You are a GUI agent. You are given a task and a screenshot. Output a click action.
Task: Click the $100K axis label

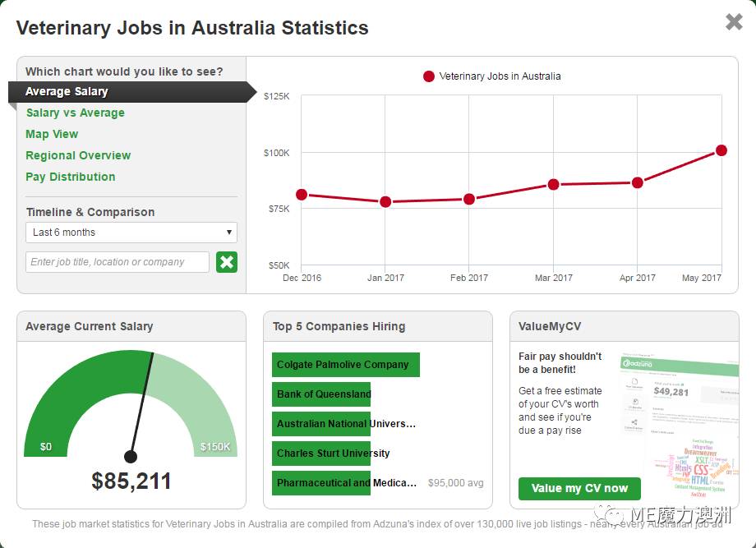point(277,153)
